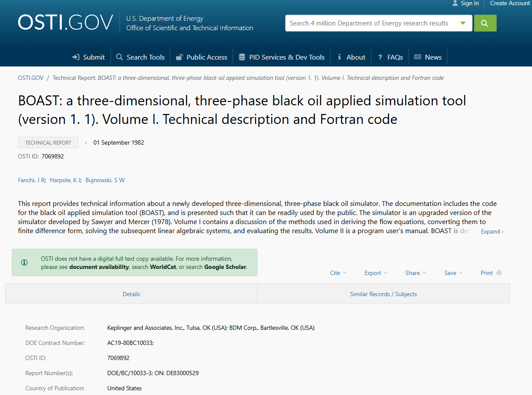Click the Print printer icon
The height and width of the screenshot is (395, 532).
[x=499, y=273]
